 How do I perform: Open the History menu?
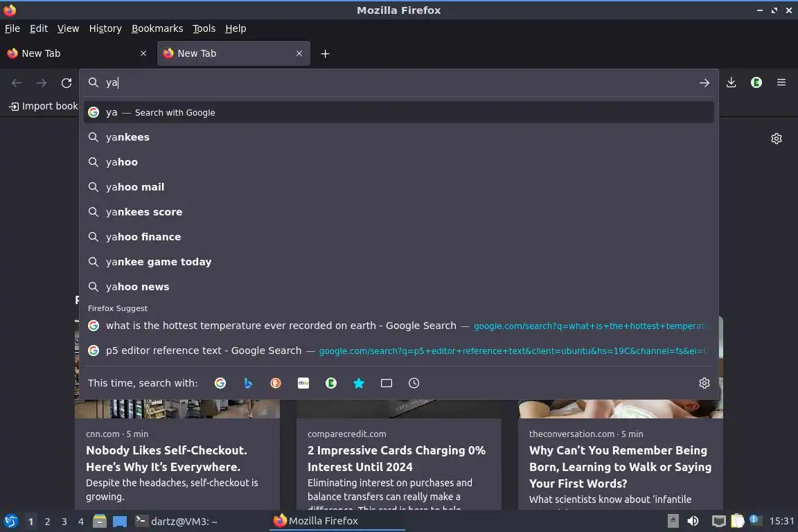[105, 28]
